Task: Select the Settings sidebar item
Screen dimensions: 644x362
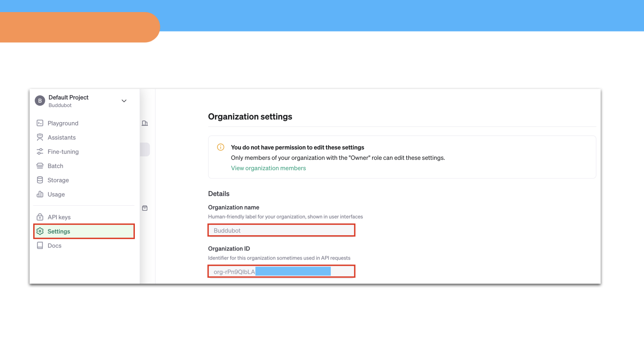Action: 84,231
